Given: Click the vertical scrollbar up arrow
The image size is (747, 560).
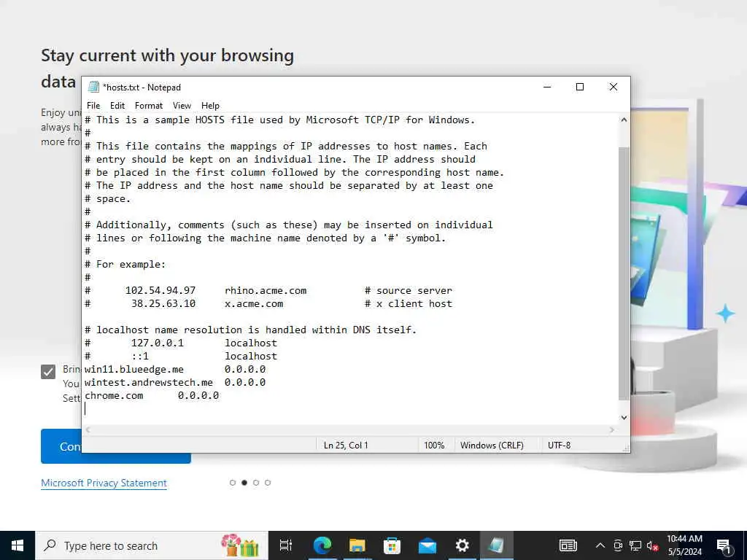Looking at the screenshot, I should pos(624,120).
